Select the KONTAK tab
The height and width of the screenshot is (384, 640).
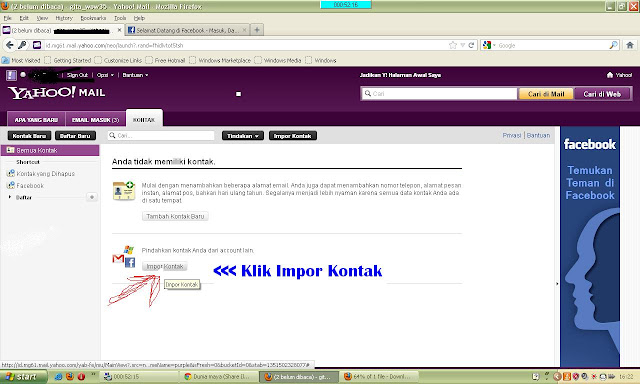click(144, 119)
